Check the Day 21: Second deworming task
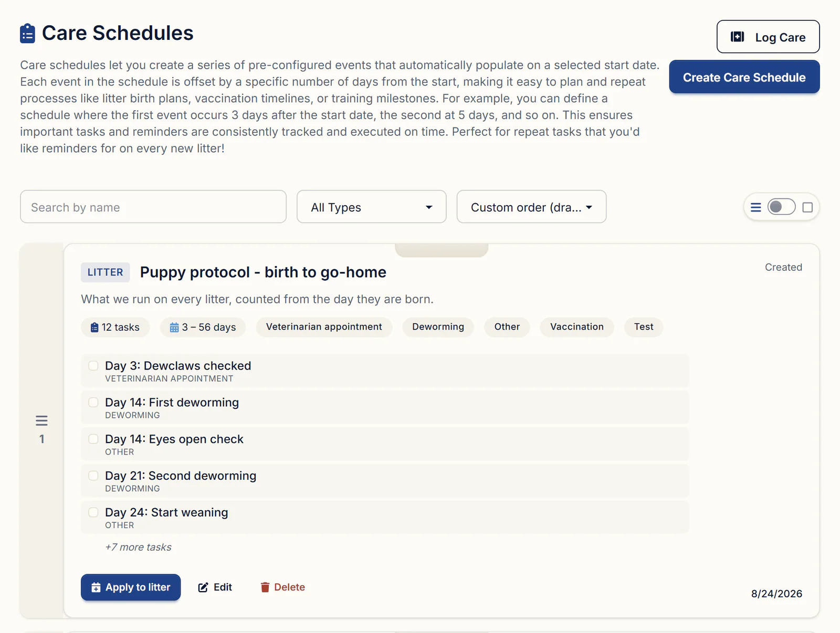Image resolution: width=840 pixels, height=633 pixels. 93,476
